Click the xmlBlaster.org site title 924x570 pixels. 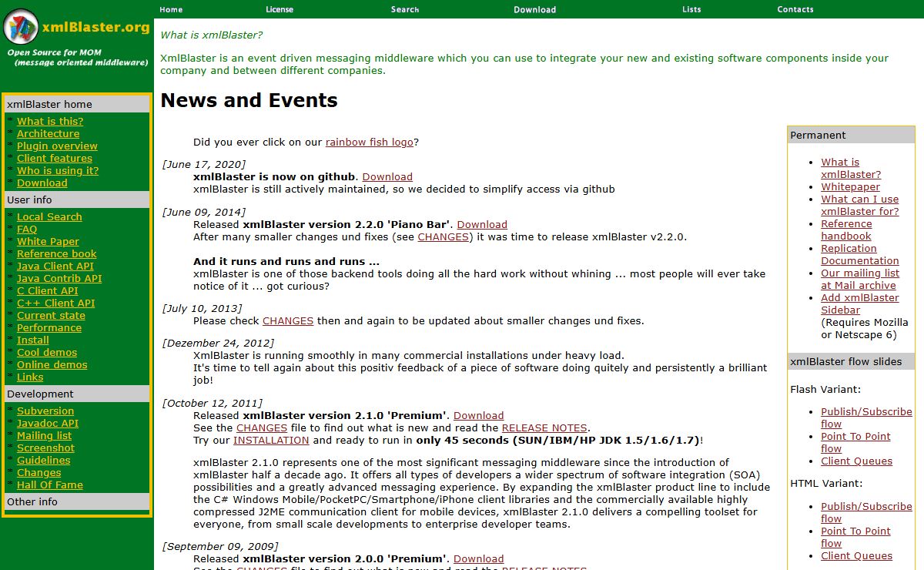(95, 27)
